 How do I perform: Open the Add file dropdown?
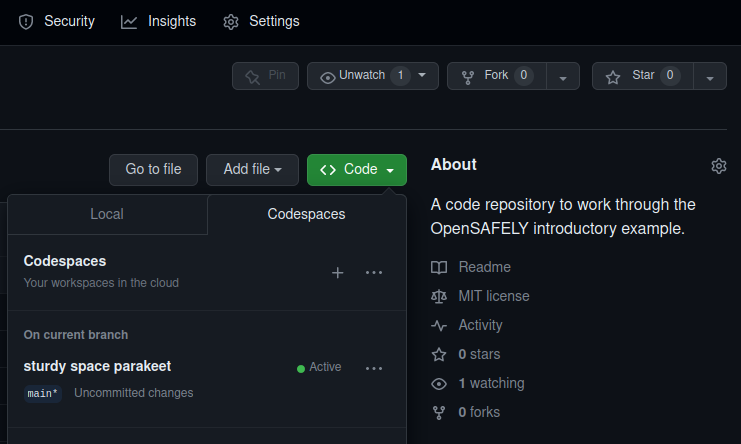[252, 170]
